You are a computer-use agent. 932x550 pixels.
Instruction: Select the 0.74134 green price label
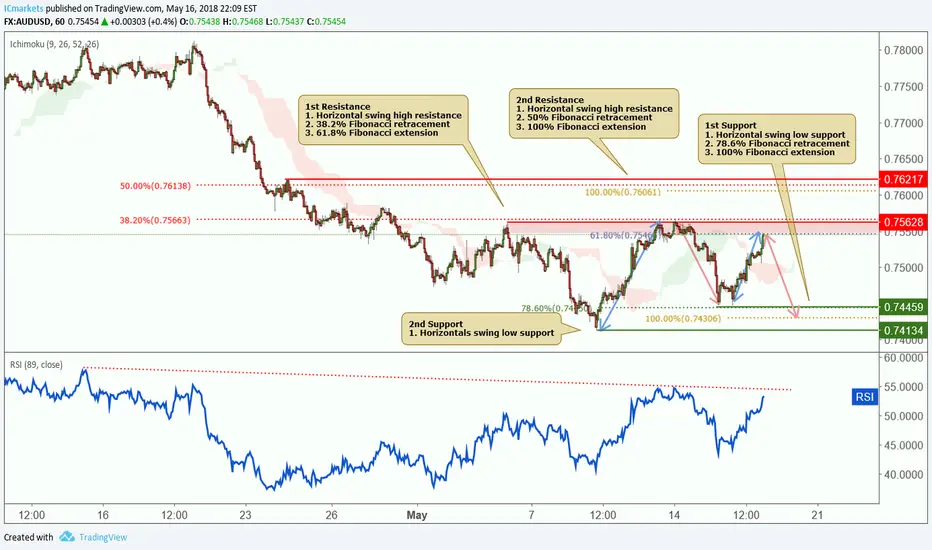903,330
